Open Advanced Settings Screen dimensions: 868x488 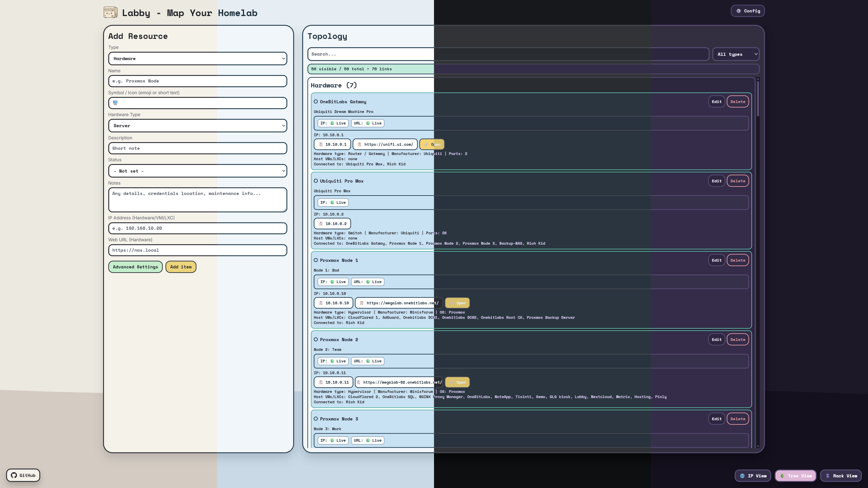[135, 267]
